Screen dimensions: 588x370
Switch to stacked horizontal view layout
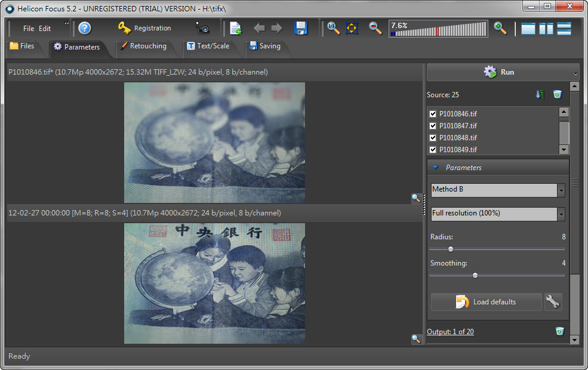pos(564,29)
